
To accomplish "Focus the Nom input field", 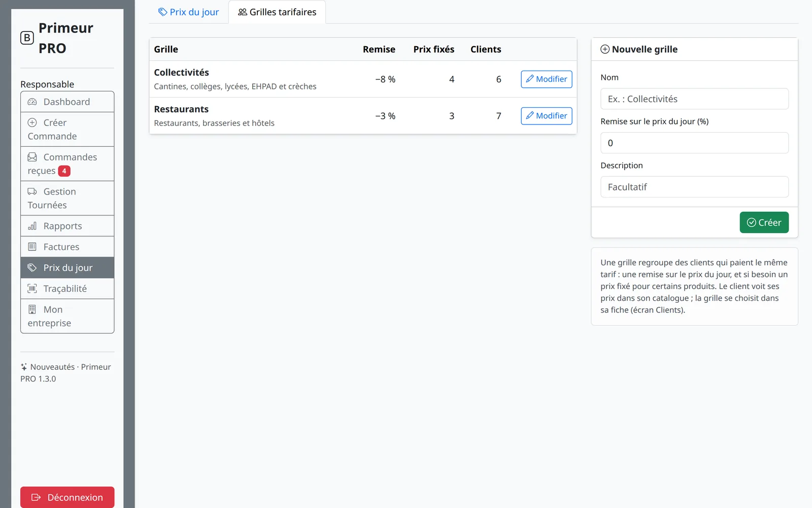I will (694, 99).
